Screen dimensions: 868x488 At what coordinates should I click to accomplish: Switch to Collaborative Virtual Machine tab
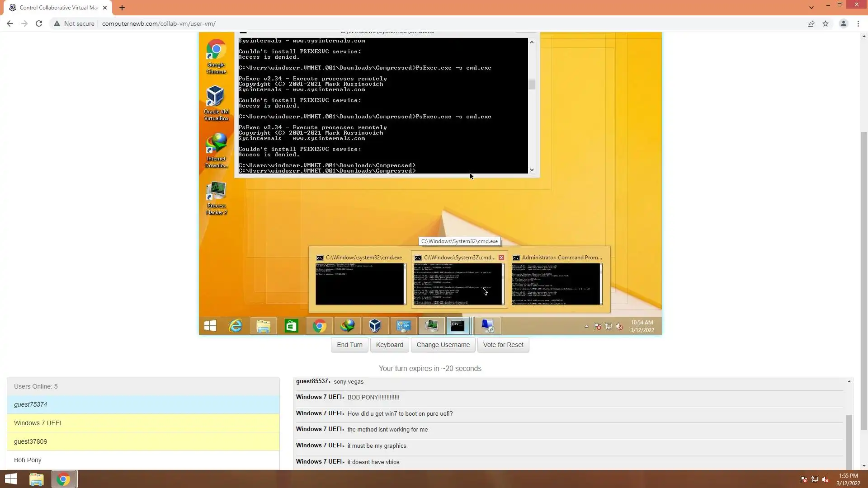tap(59, 8)
